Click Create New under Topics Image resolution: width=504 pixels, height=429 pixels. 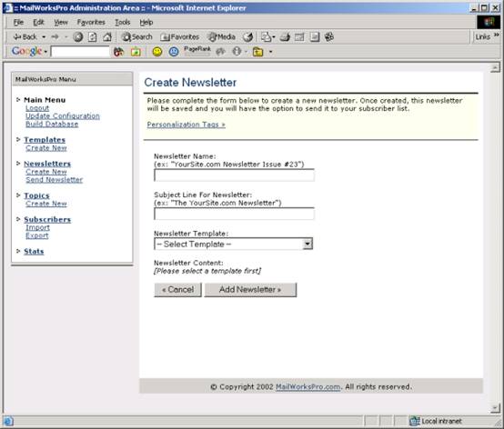46,204
